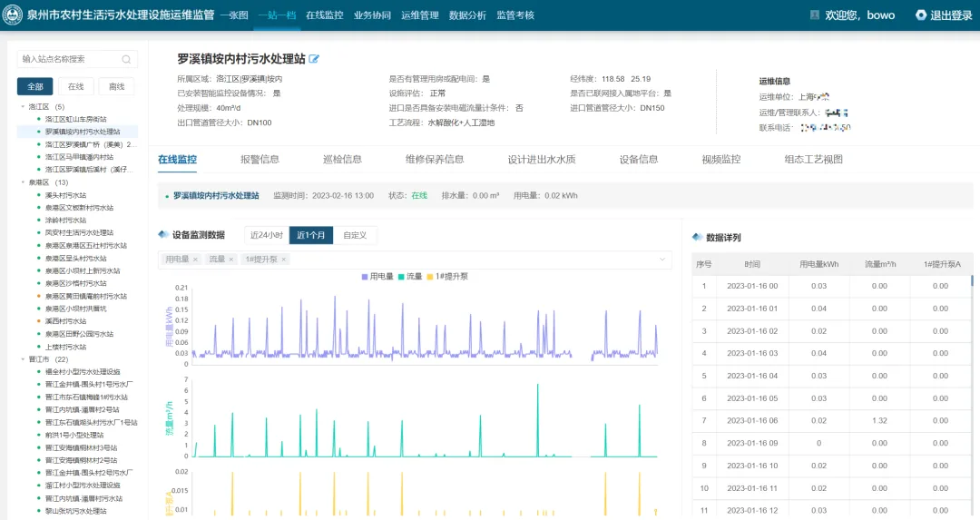980x520 pixels.
Task: Toggle the 1#提升泵 series in the chart legend
Action: [x=447, y=276]
